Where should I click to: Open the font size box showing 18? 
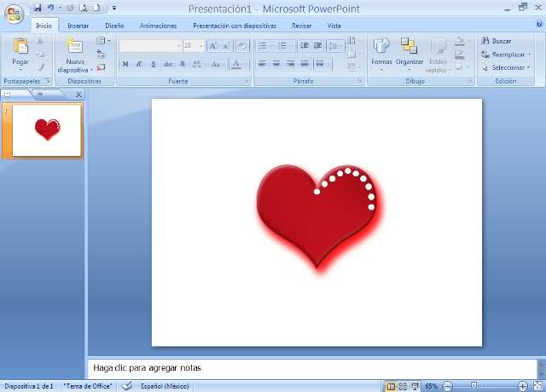tap(194, 45)
